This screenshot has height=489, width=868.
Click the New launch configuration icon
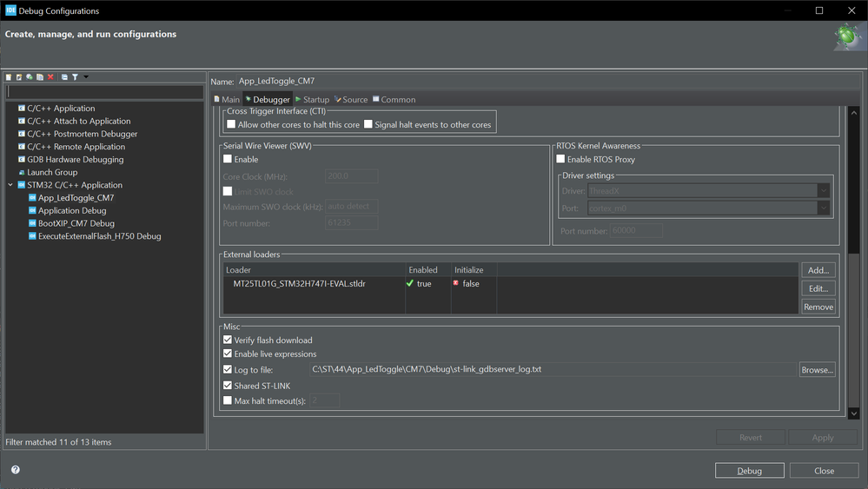(9, 77)
